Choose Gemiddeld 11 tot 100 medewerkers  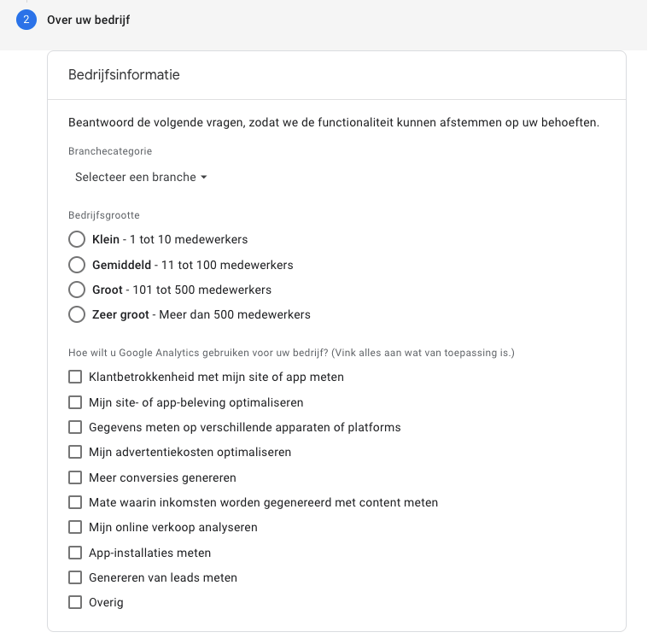tap(77, 265)
